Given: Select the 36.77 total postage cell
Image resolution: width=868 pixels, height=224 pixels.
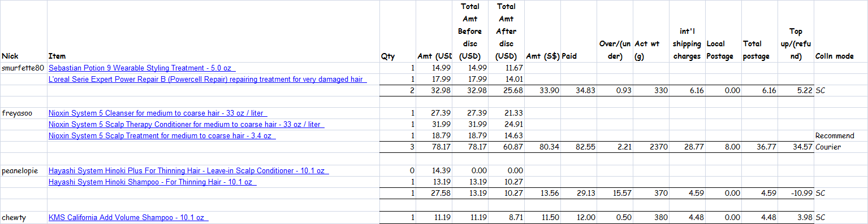Looking at the screenshot, I should [x=760, y=147].
